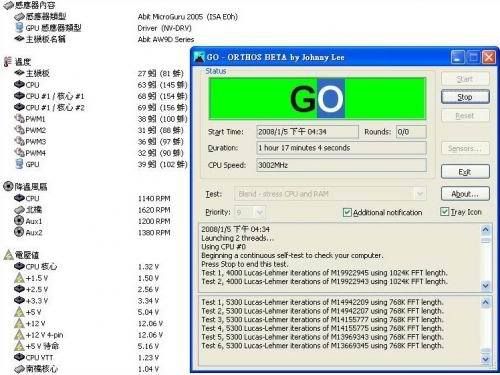The width and height of the screenshot is (500, 375).
Task: Click the lower log scroll-up arrow
Action: [486, 302]
